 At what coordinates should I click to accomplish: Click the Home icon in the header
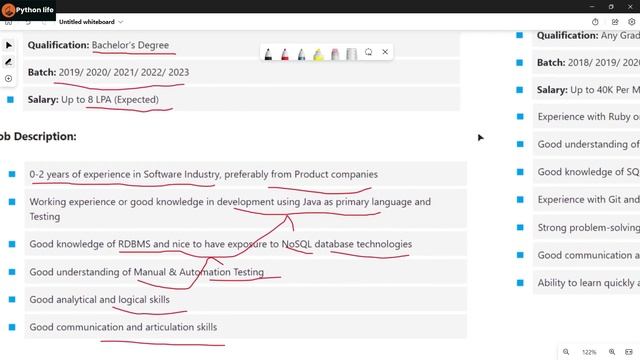pyautogui.click(x=8, y=23)
